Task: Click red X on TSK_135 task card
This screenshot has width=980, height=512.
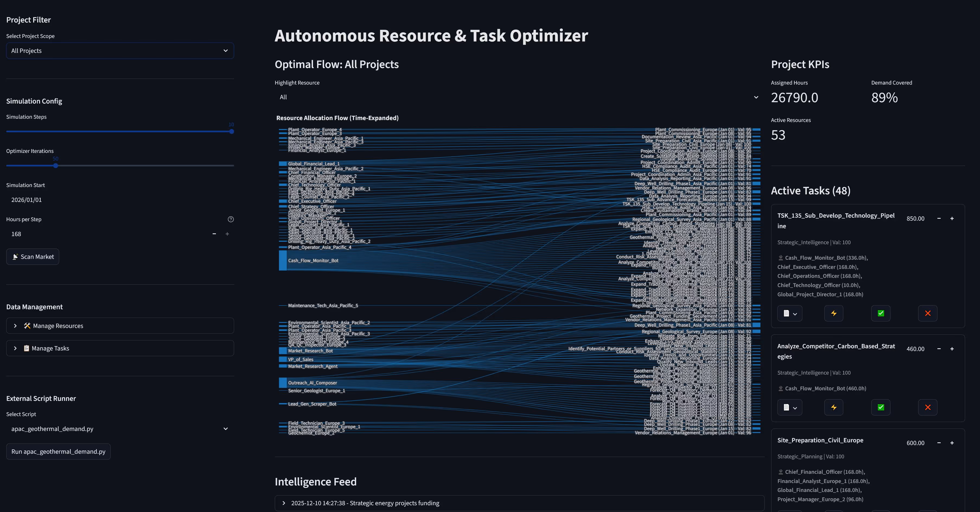Action: pyautogui.click(x=927, y=313)
